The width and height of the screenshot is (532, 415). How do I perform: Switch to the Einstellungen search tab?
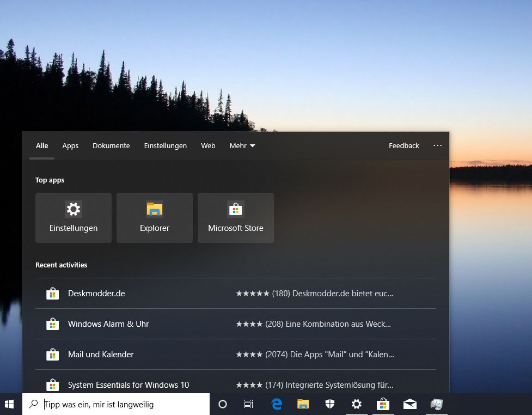pos(165,146)
